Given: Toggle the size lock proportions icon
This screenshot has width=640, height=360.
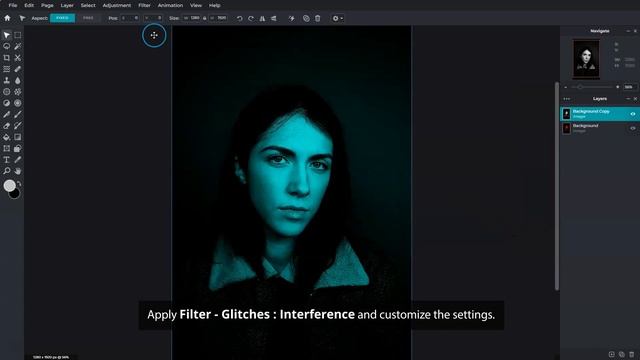Looking at the screenshot, I should [205, 18].
